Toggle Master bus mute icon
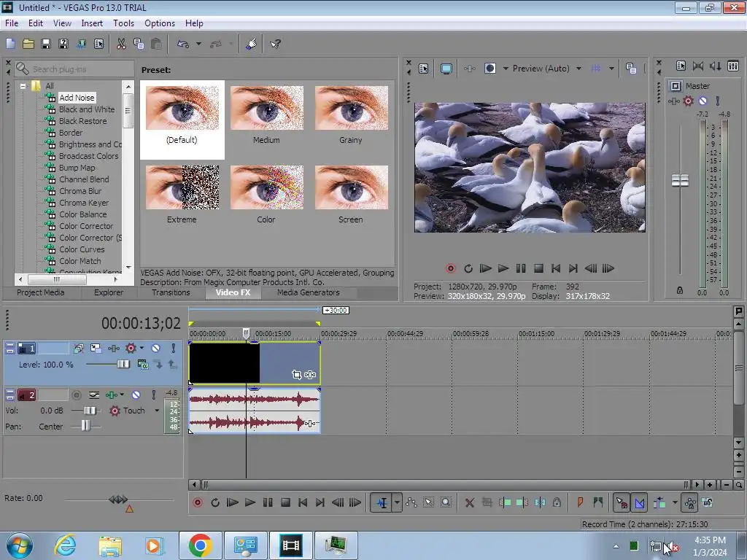This screenshot has width=747, height=560. [703, 101]
